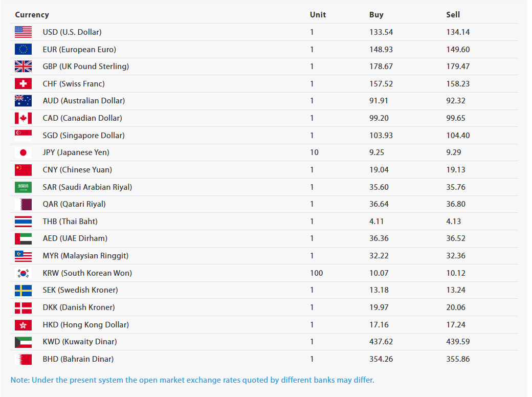Click the Danish flag icon
Screen dimensions: 532x397
click(x=23, y=307)
